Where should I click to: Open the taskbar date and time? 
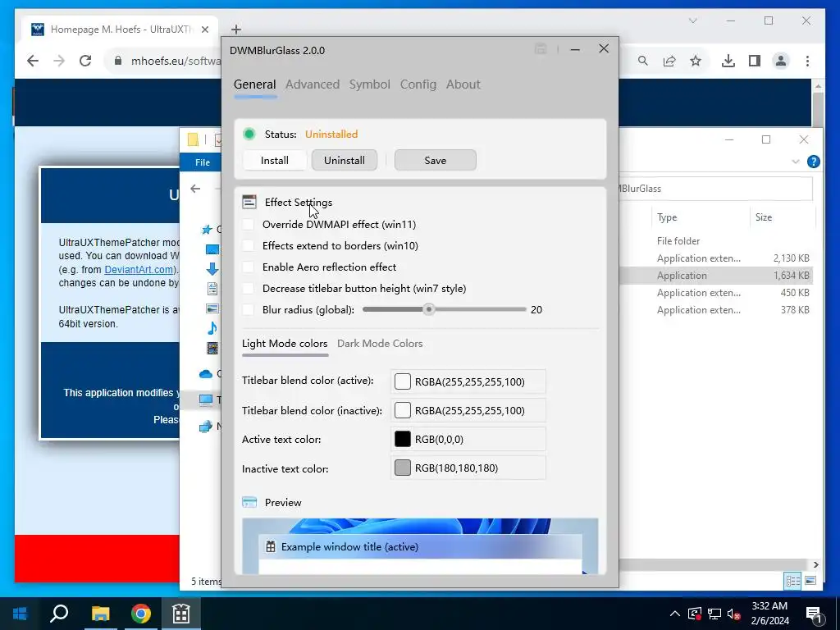(769, 614)
